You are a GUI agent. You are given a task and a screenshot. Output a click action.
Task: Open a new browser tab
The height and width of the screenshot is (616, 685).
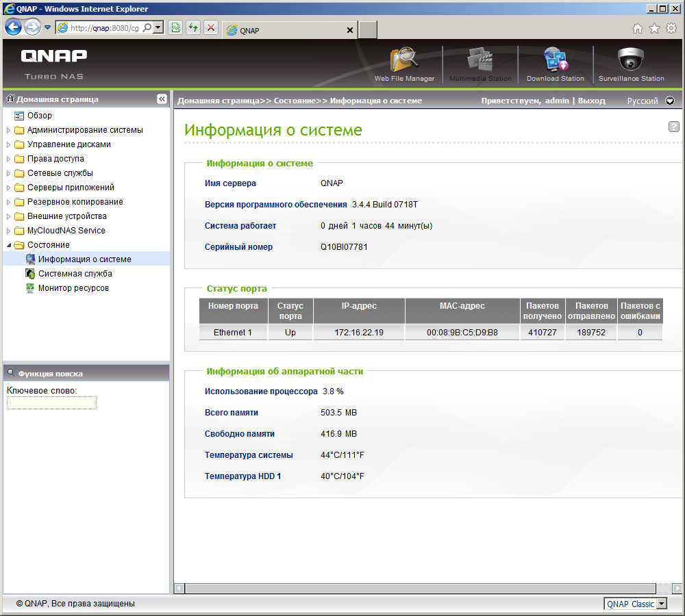[x=368, y=29]
